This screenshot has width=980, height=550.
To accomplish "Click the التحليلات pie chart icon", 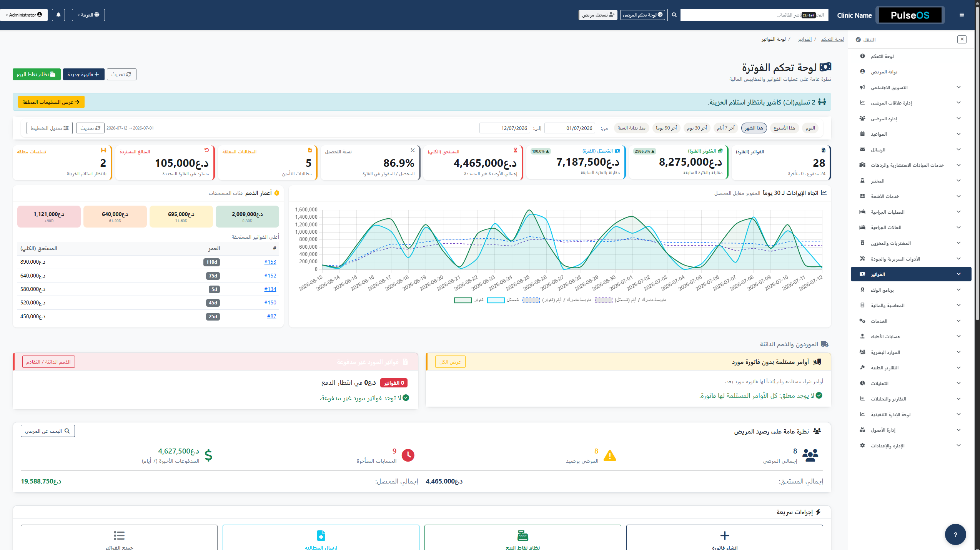I will pos(862,383).
